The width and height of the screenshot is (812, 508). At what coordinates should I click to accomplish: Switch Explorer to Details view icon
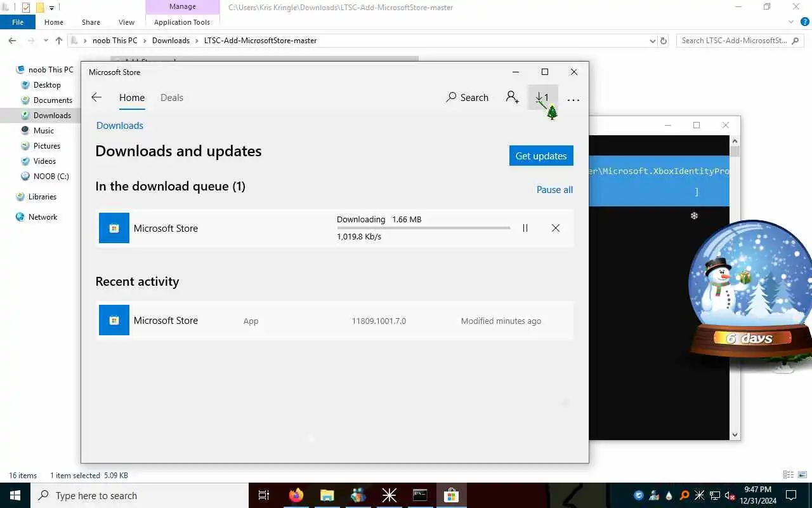(789, 475)
